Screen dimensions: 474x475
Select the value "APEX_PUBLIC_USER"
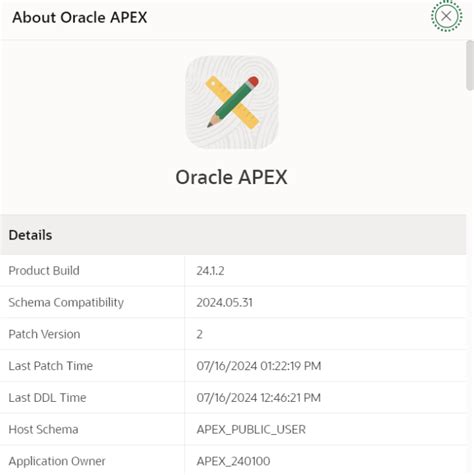pos(251,430)
